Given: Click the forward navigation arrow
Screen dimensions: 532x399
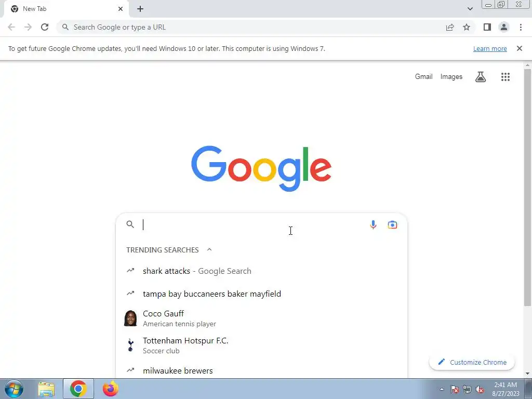Looking at the screenshot, I should pos(28,27).
